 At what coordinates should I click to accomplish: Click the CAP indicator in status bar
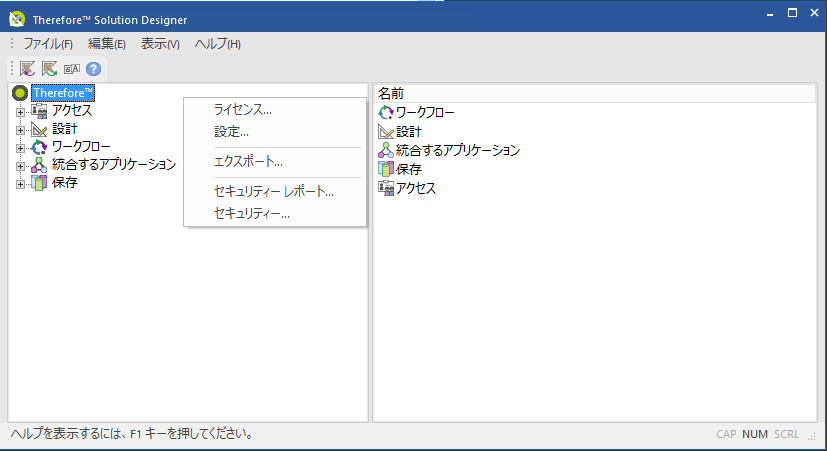726,434
